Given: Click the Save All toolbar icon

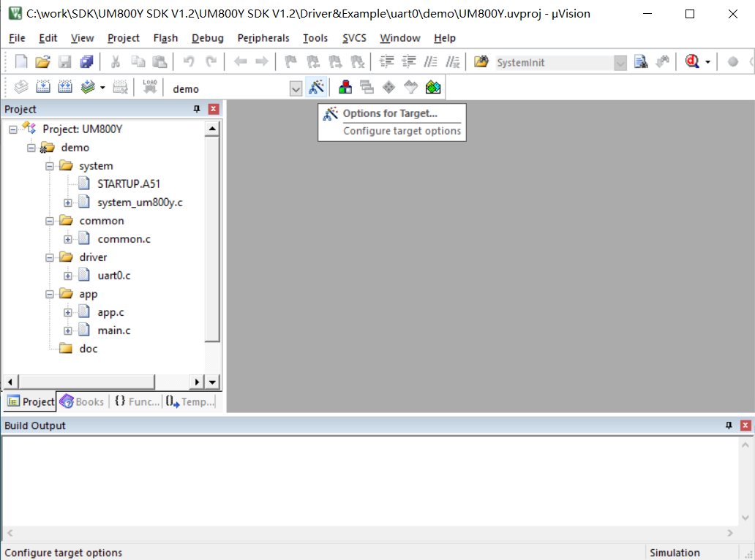Looking at the screenshot, I should coord(87,62).
